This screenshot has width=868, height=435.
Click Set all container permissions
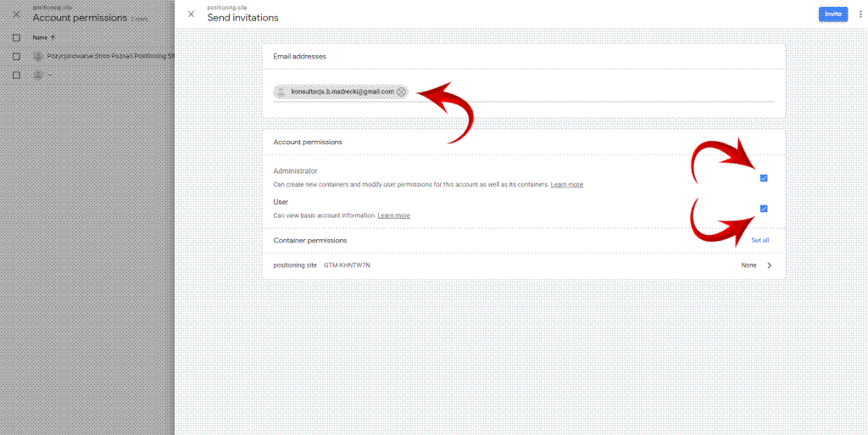[760, 240]
